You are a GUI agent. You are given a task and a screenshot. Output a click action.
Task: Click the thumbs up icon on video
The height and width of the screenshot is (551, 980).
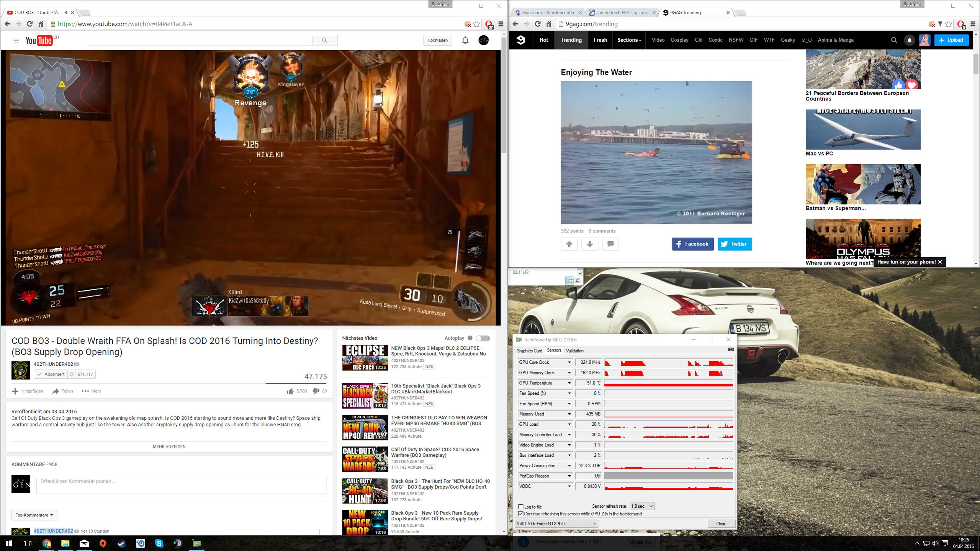pos(290,391)
